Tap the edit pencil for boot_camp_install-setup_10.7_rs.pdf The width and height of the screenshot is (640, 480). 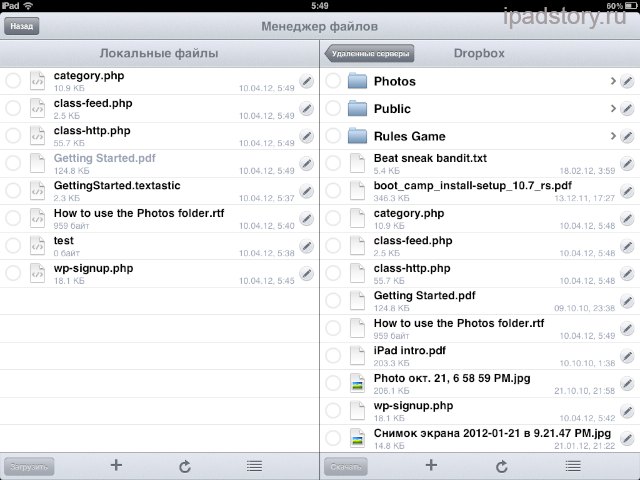(627, 191)
